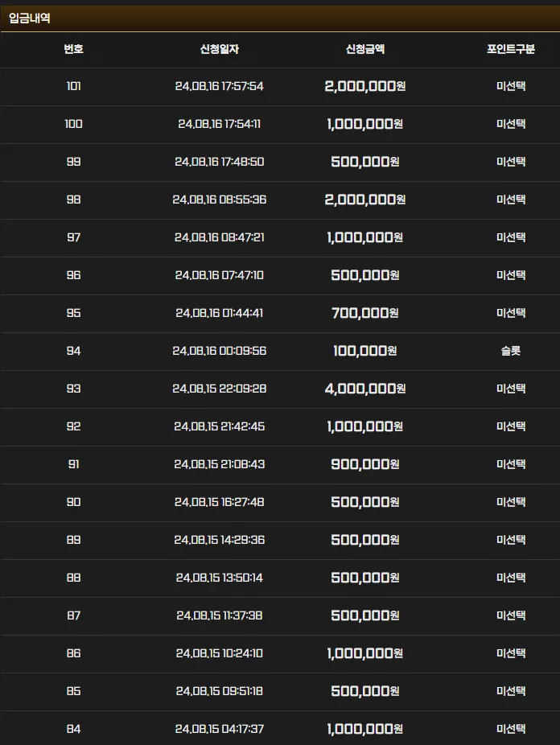Select row number 89
Screen dimensions: 560x745
click(x=73, y=540)
